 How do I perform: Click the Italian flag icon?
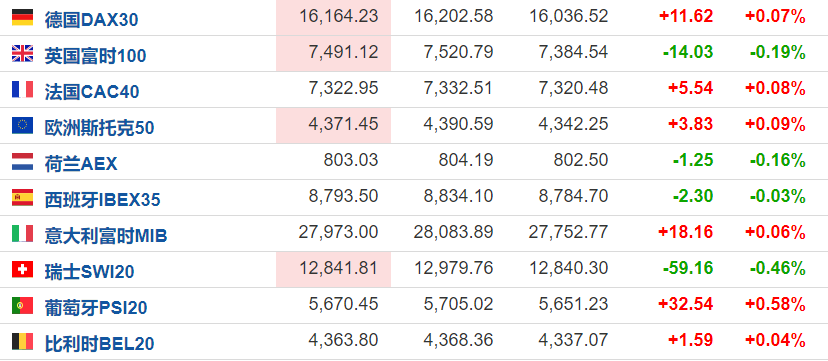(x=22, y=233)
